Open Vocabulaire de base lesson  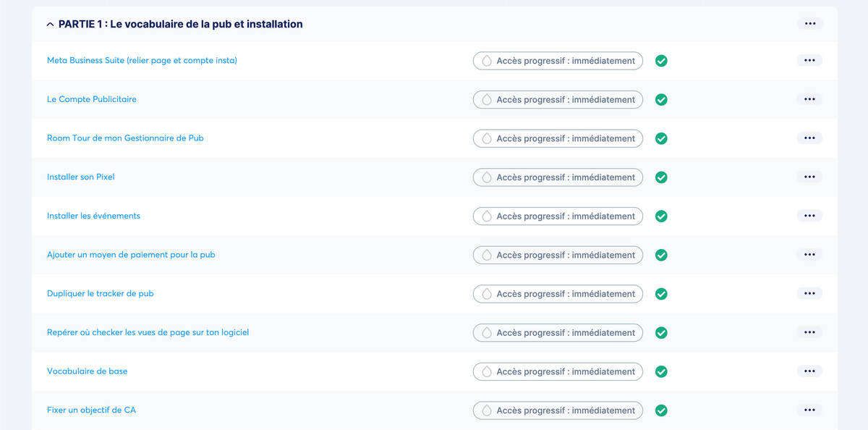(87, 371)
